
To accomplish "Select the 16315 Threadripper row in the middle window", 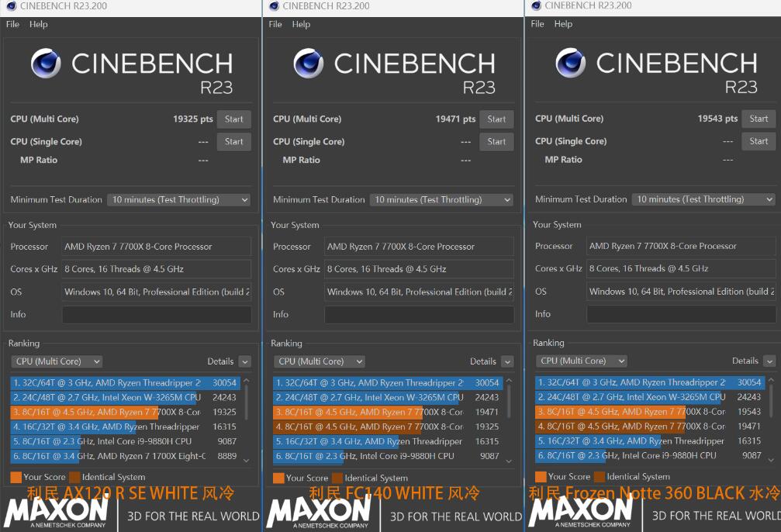I will 388,441.
